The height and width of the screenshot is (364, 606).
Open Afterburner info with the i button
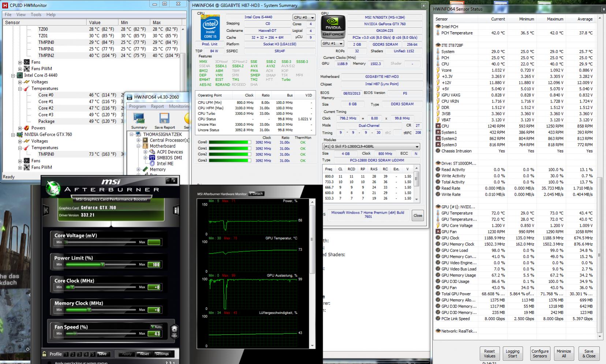[176, 210]
